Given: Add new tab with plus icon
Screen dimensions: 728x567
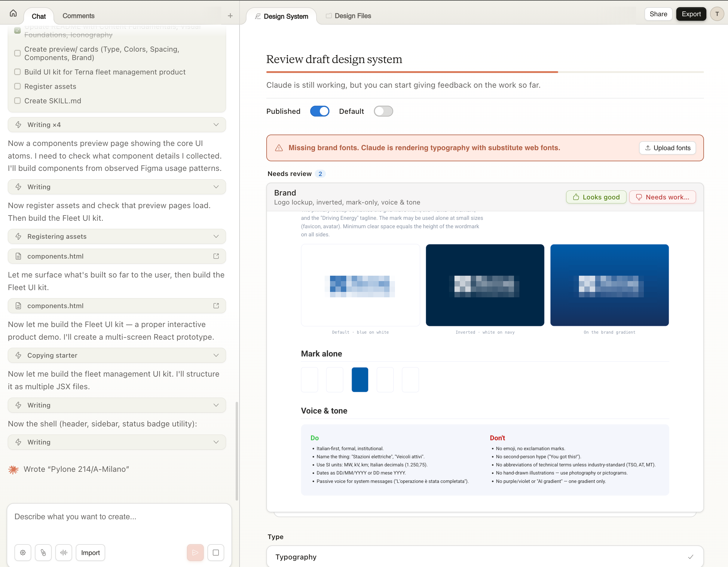Looking at the screenshot, I should (x=230, y=16).
